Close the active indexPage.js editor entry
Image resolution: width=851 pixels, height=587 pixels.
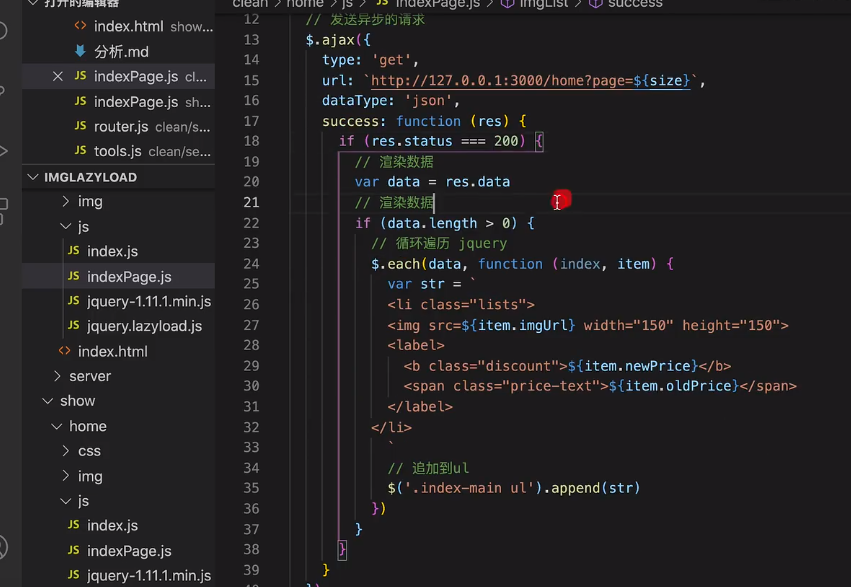[x=58, y=76]
